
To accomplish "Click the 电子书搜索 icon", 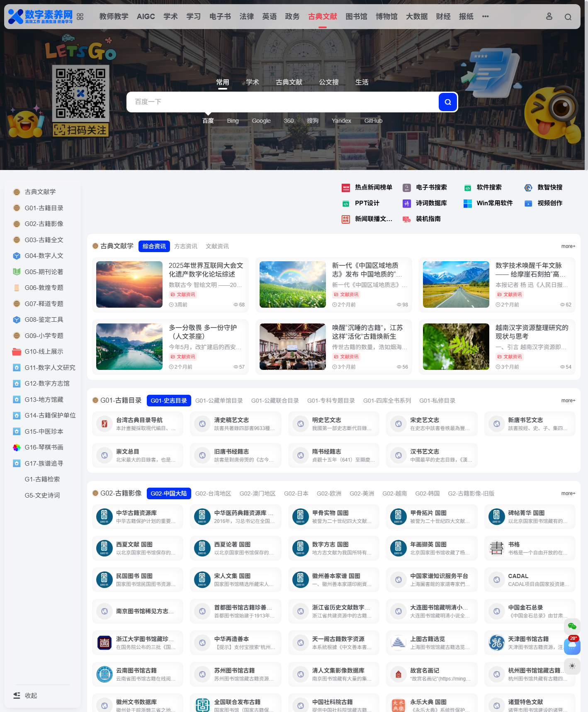I will pyautogui.click(x=407, y=187).
